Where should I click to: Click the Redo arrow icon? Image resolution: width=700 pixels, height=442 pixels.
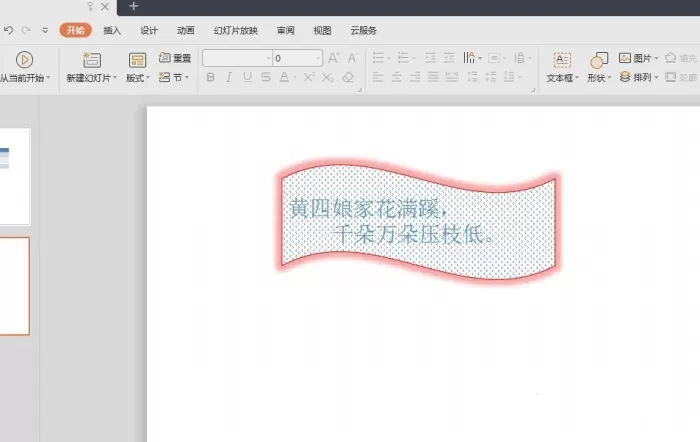point(26,30)
